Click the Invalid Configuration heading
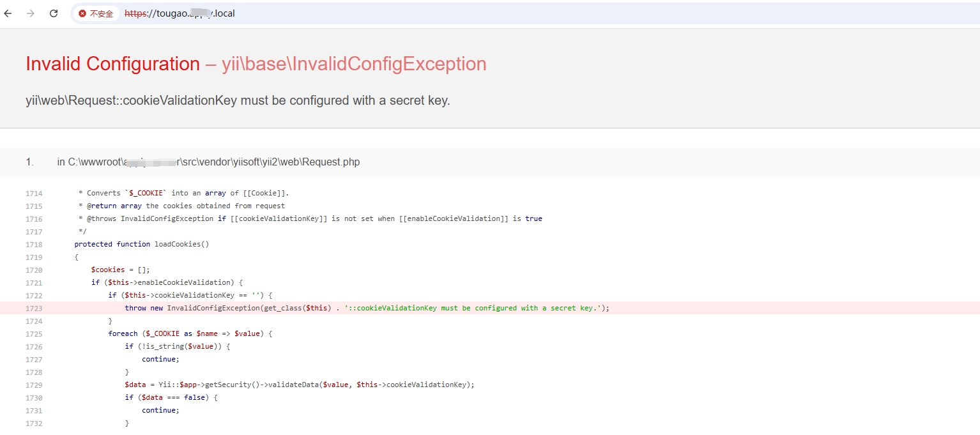Viewport: 980px width, 435px height. tap(112, 64)
